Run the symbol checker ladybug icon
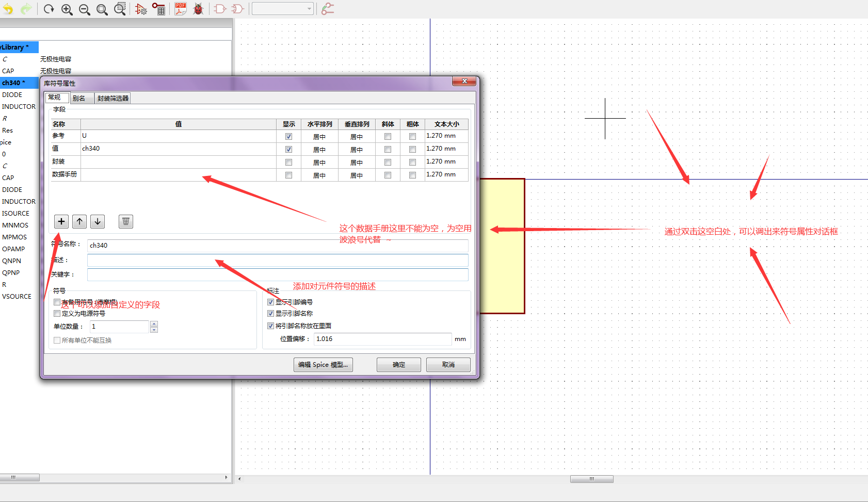 (198, 9)
